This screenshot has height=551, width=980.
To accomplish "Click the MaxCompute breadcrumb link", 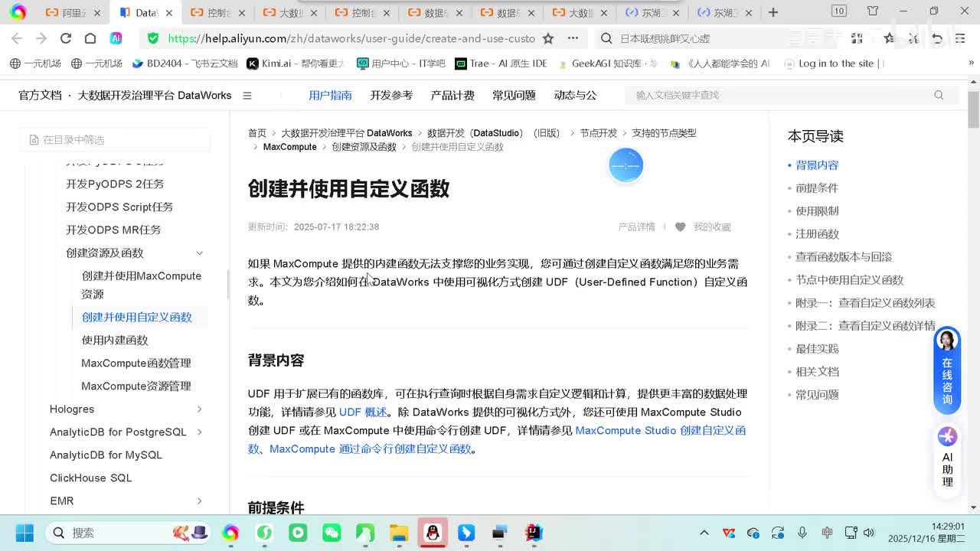I will pos(289,147).
